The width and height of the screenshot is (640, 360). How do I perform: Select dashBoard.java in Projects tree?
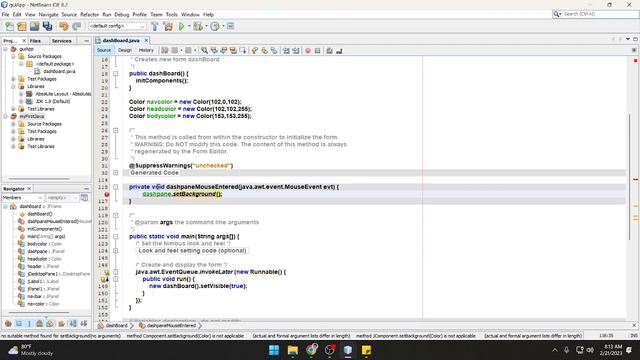[x=59, y=71]
